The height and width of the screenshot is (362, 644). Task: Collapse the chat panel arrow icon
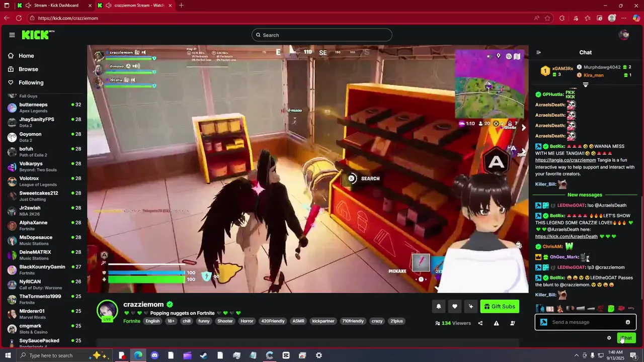tap(538, 52)
